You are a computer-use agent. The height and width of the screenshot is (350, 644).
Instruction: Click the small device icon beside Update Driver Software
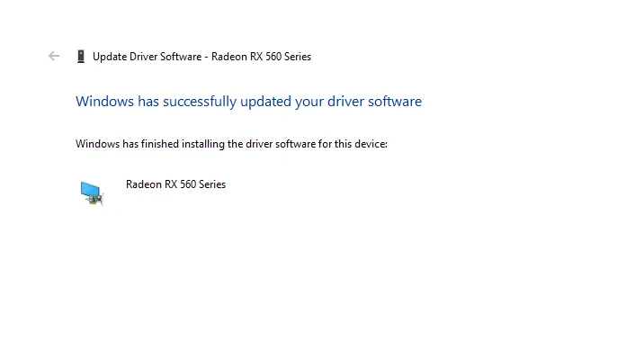tap(81, 57)
